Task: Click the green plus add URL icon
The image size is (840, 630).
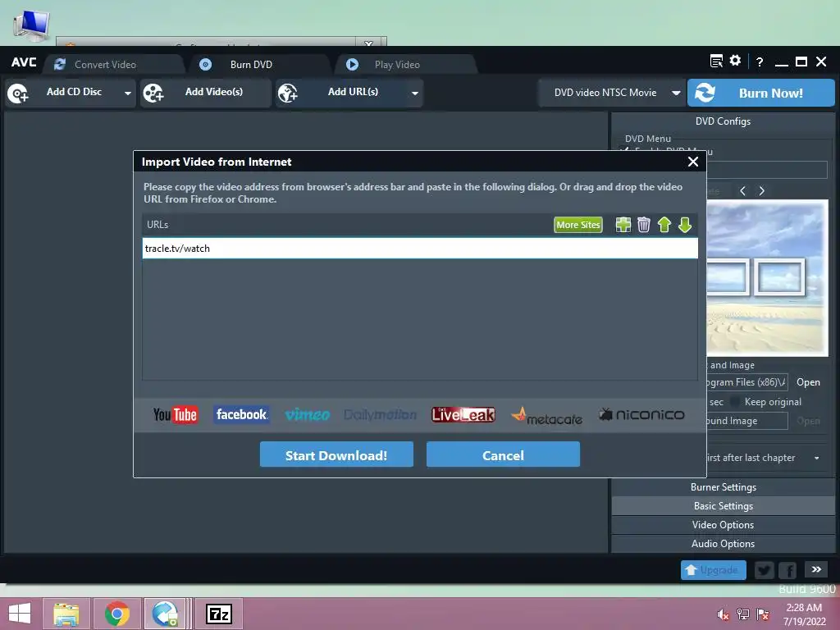Action: [x=623, y=225]
